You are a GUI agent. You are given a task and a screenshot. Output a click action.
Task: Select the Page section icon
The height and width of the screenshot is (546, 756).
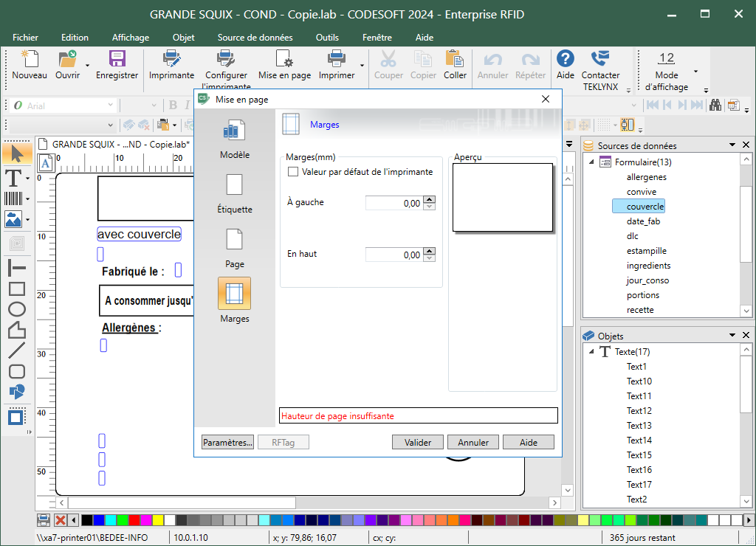[234, 240]
